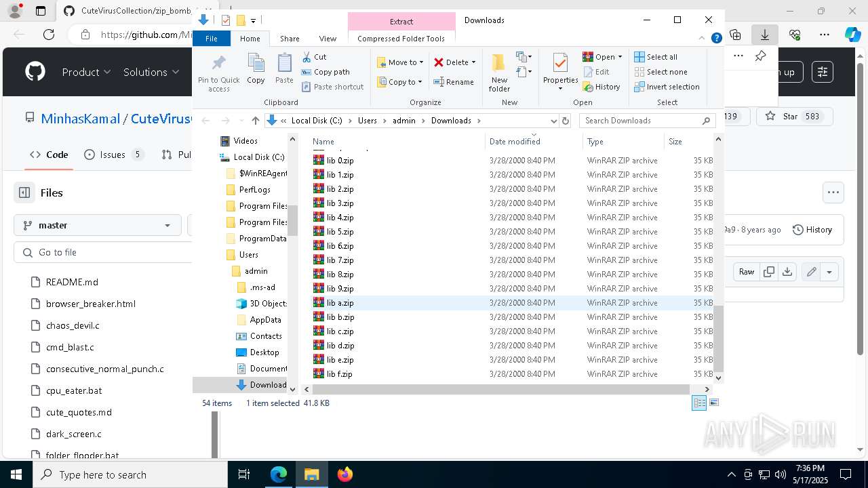Click the Refresh button in address bar
This screenshot has height=488, width=868.
click(566, 121)
